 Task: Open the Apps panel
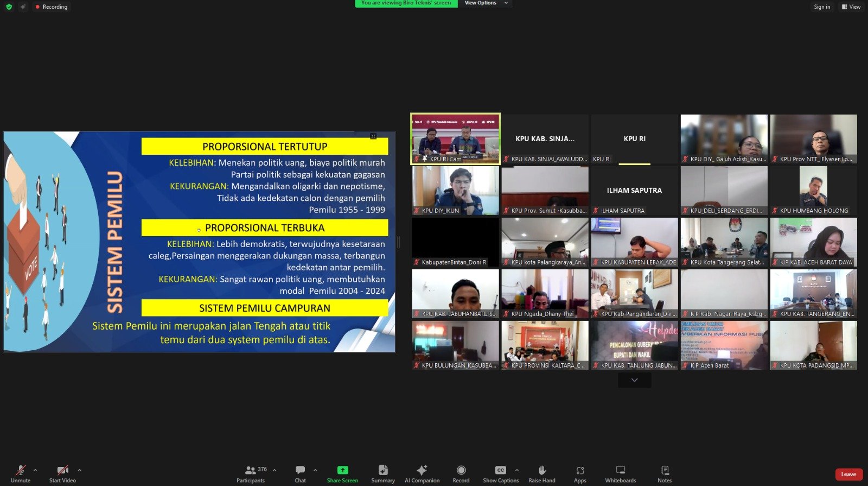coord(580,473)
